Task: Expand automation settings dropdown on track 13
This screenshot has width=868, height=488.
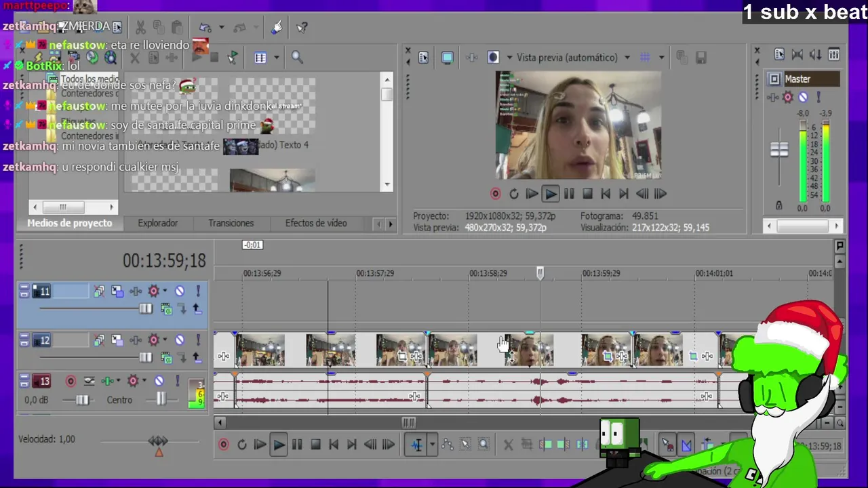Action: pos(144,382)
